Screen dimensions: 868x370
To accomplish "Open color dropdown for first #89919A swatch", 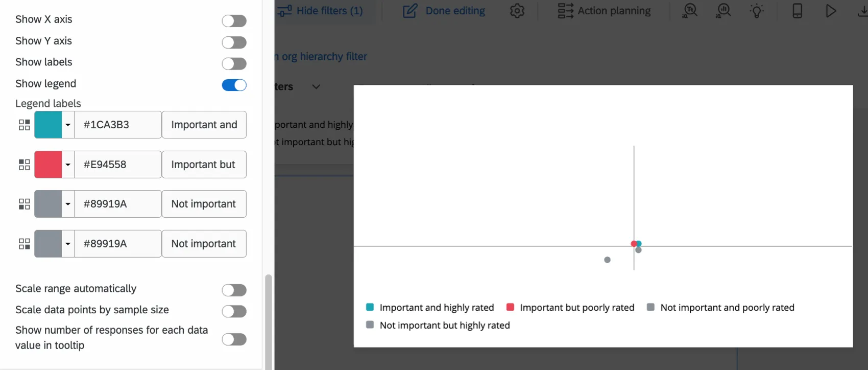I will [68, 203].
